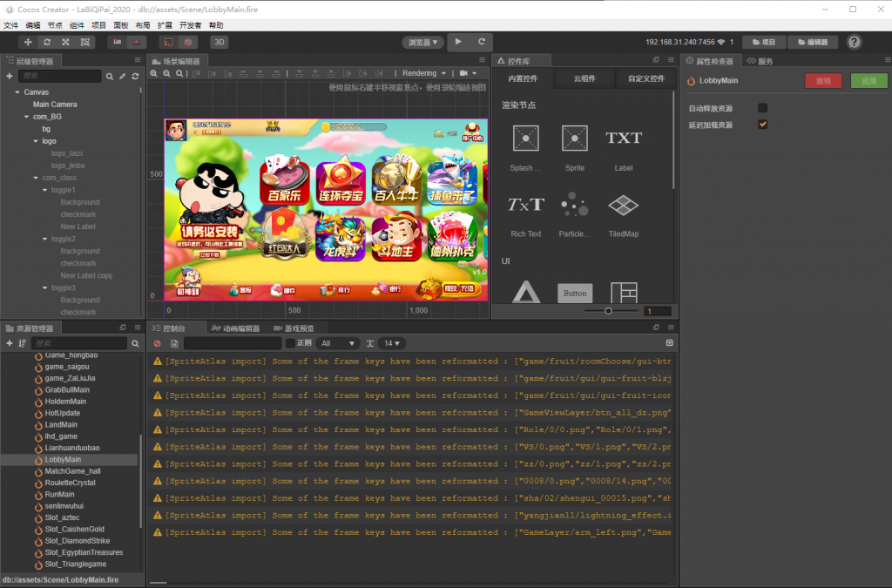Select the HotUpdate scene asset

[63, 414]
